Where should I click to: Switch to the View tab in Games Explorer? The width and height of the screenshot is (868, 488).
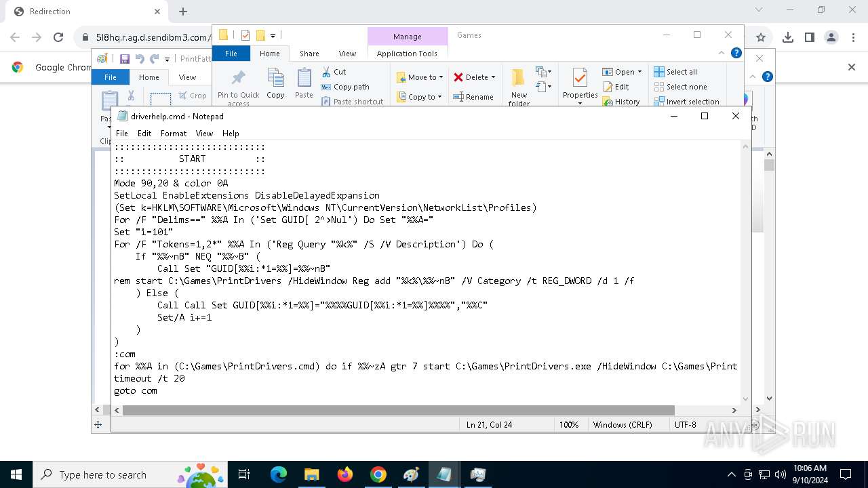click(x=347, y=54)
